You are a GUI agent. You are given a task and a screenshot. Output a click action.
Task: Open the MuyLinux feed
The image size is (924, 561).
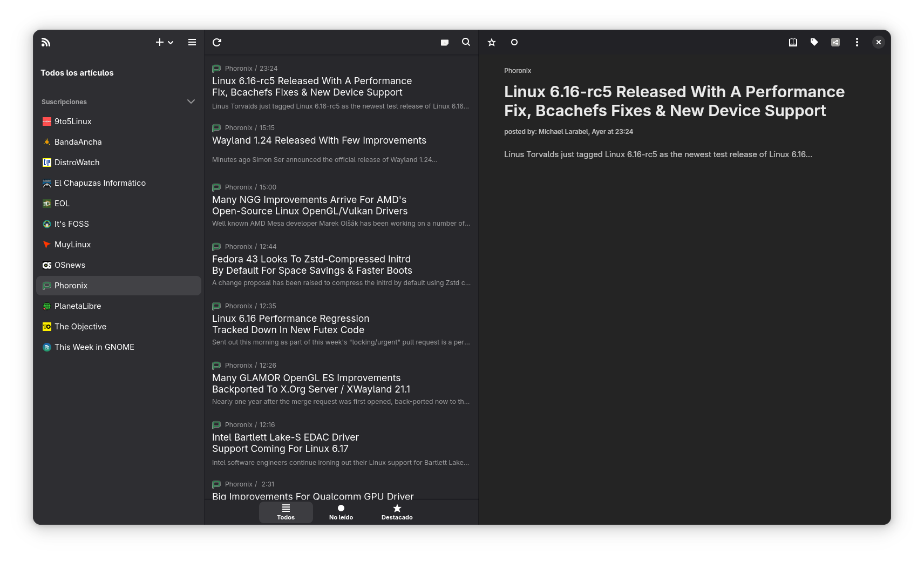coord(119,245)
